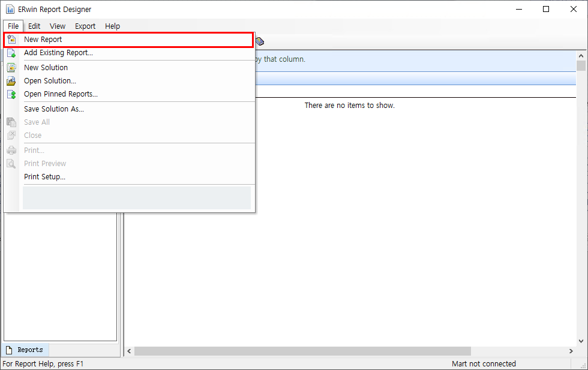Click the toolbar icon beside the File menu
This screenshot has width=588, height=370.
click(259, 41)
